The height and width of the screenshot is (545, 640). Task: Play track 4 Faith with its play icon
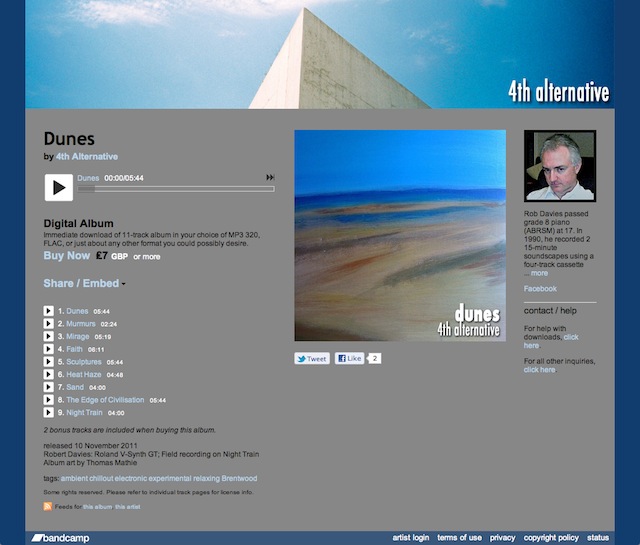click(x=49, y=349)
